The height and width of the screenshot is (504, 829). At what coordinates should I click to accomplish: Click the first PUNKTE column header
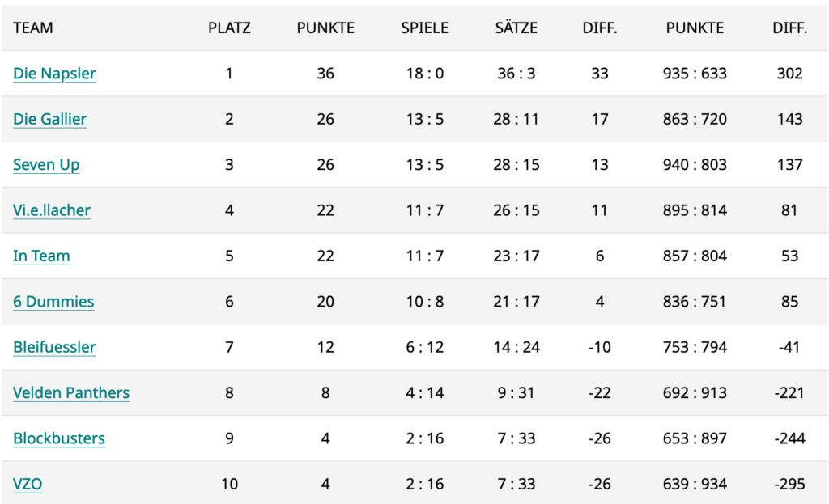(x=325, y=28)
